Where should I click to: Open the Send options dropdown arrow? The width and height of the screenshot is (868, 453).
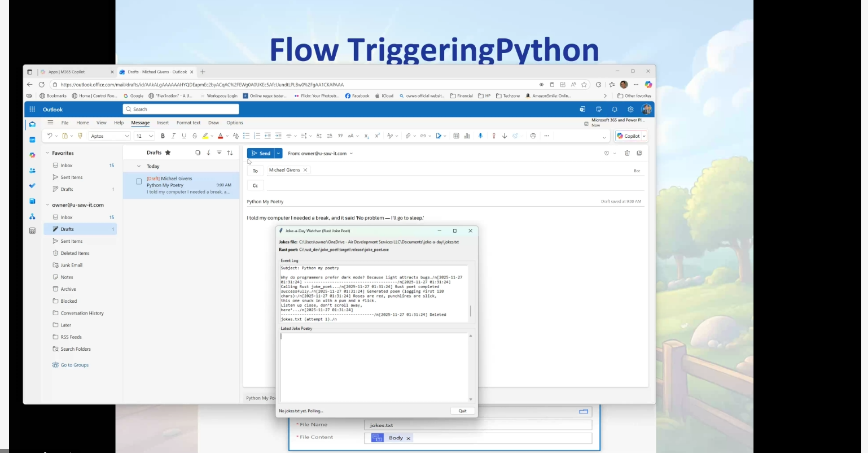[x=279, y=153]
